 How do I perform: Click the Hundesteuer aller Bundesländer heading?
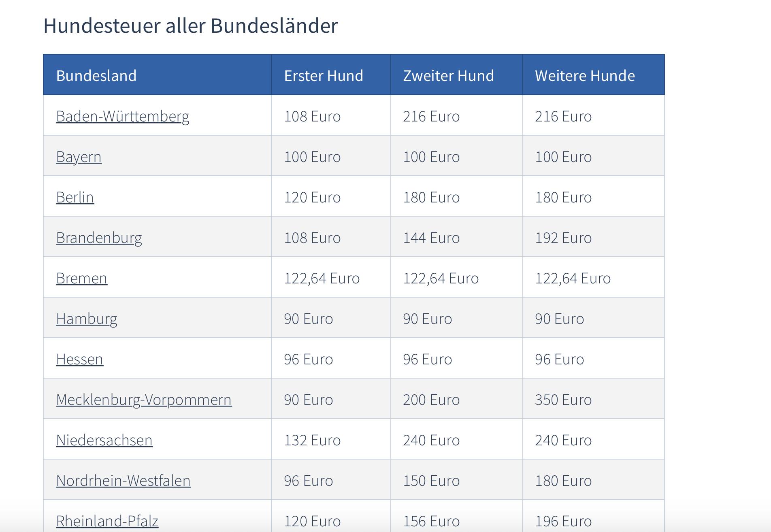190,26
